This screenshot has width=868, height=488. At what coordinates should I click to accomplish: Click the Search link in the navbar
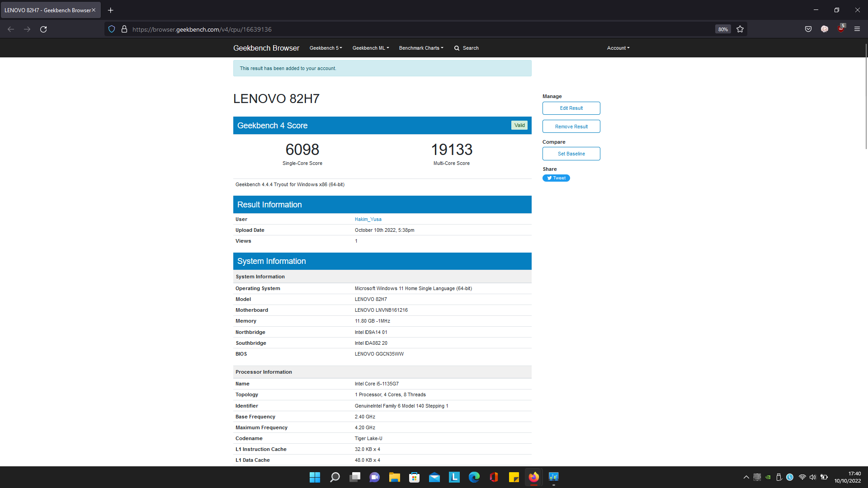pyautogui.click(x=467, y=48)
